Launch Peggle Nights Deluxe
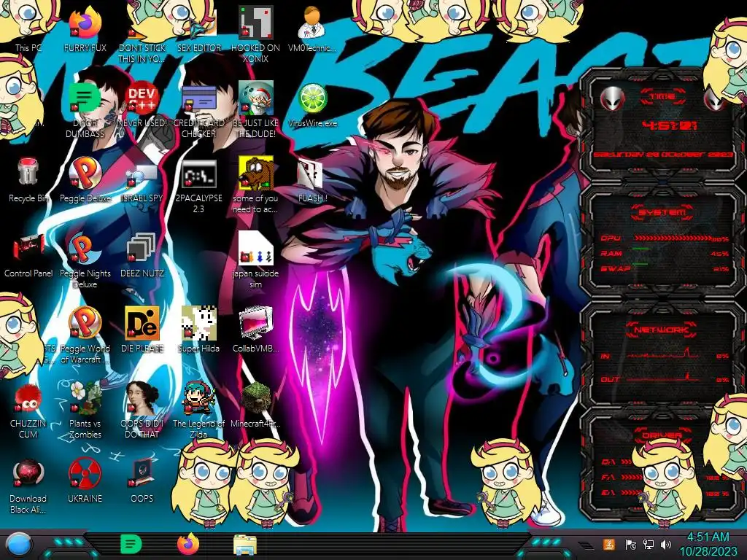747x560 pixels. pyautogui.click(x=85, y=260)
